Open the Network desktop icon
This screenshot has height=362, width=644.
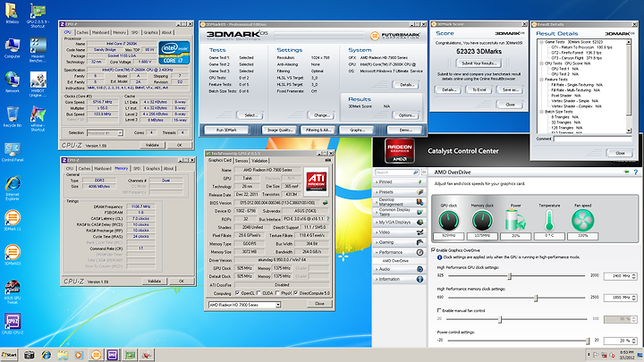tap(13, 82)
